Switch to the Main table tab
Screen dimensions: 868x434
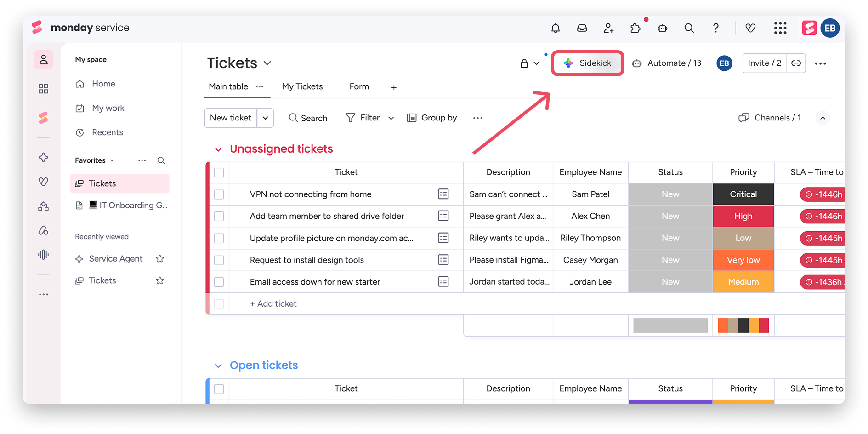tap(228, 86)
